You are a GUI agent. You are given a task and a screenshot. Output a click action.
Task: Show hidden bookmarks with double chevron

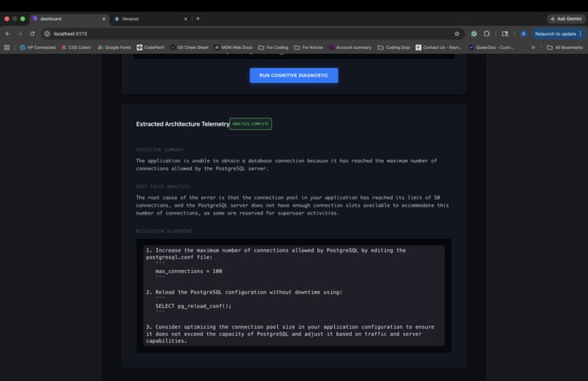(x=533, y=47)
